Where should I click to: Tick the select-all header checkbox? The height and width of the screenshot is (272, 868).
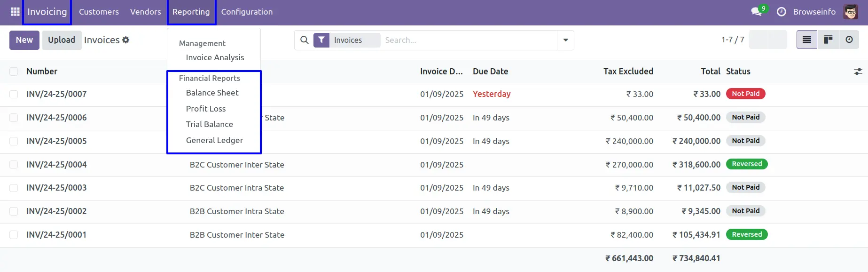click(x=14, y=72)
